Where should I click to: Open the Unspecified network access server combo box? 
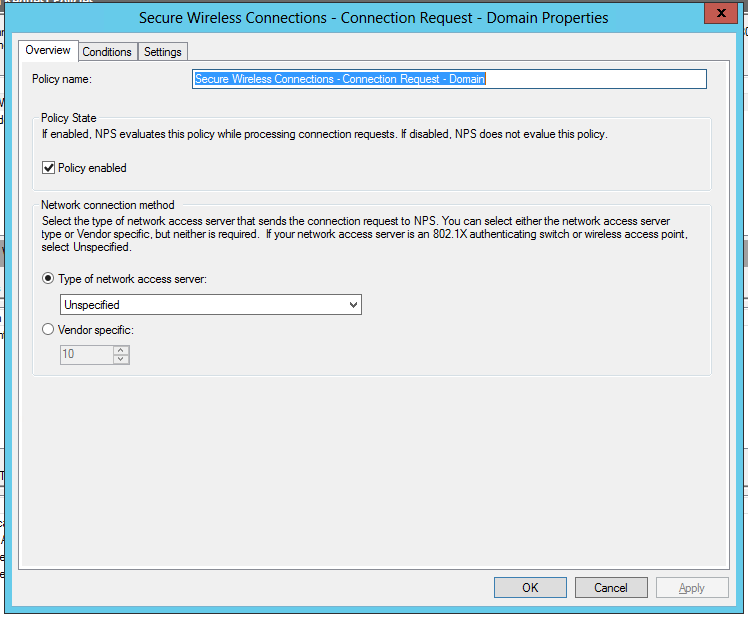point(211,304)
